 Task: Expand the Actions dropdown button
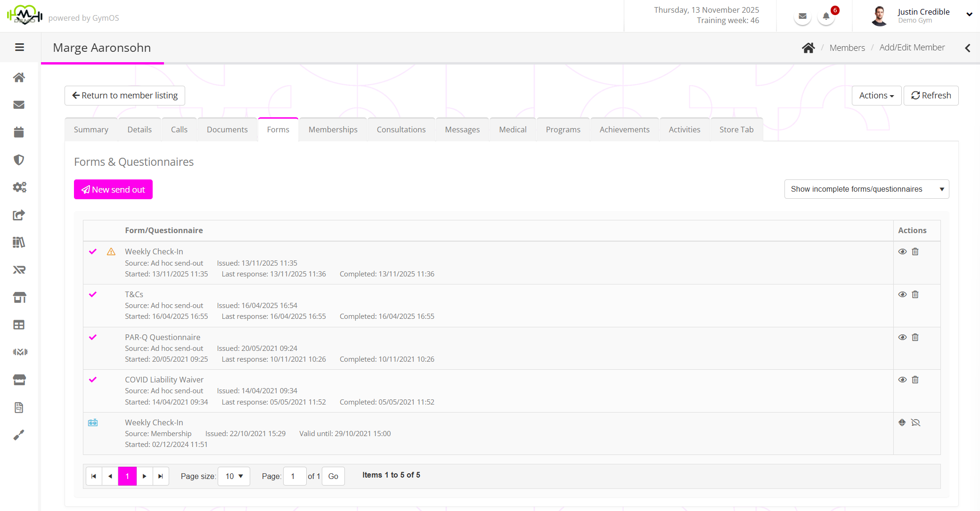click(x=876, y=96)
